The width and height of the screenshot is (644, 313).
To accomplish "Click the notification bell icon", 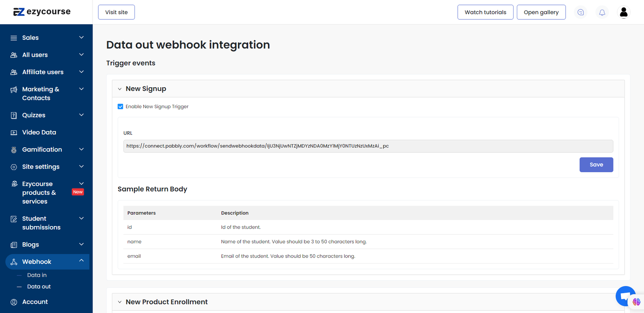I will 602,12.
